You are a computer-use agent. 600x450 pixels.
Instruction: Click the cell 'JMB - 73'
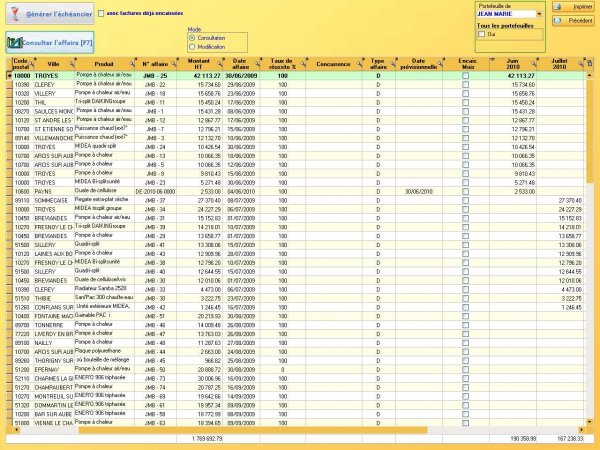(x=155, y=378)
